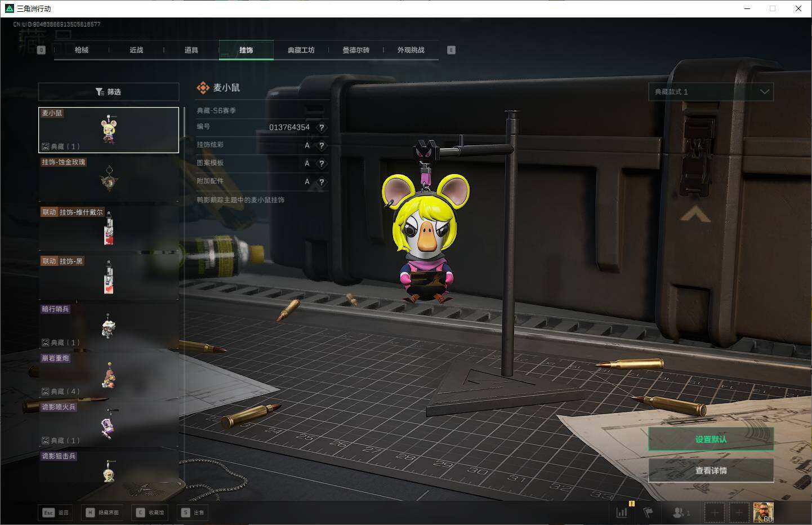Click the player avatar portrait

(763, 513)
